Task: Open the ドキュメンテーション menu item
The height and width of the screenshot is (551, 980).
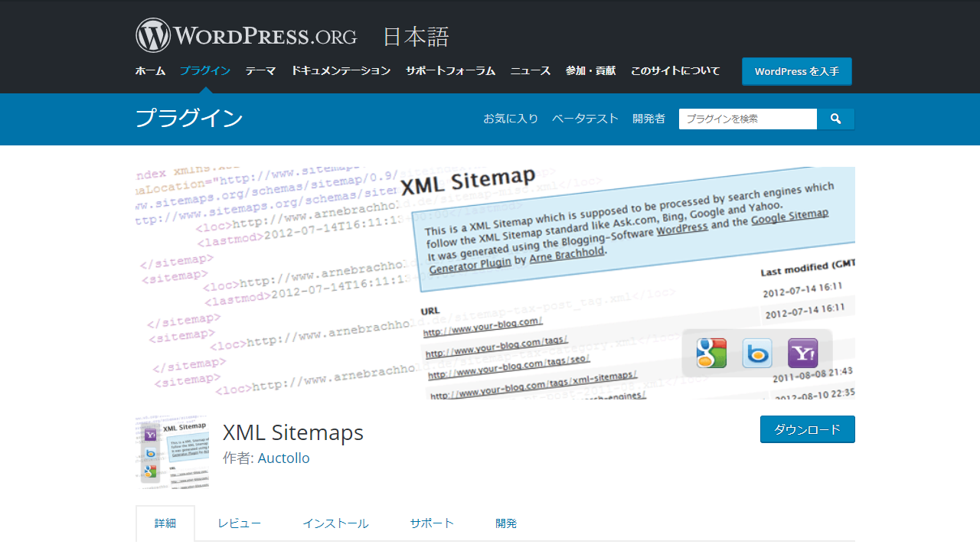Action: 341,71
